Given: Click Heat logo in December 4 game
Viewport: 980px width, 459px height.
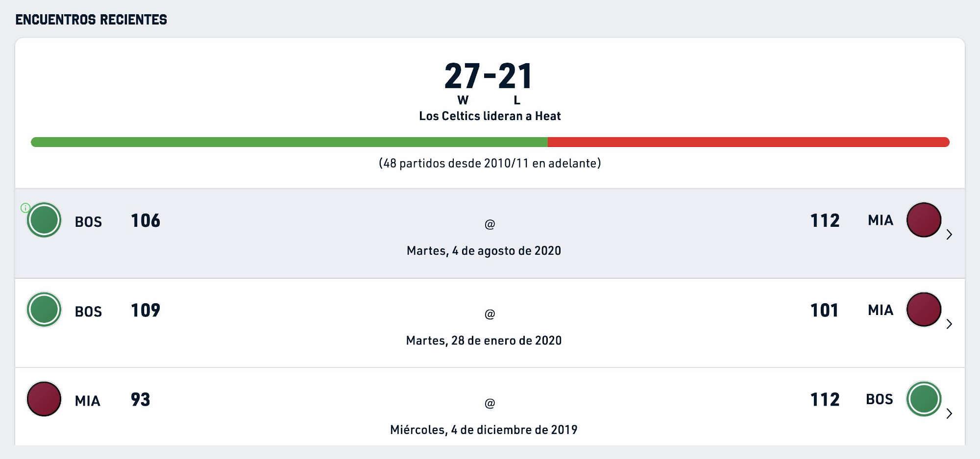Looking at the screenshot, I should (x=44, y=399).
